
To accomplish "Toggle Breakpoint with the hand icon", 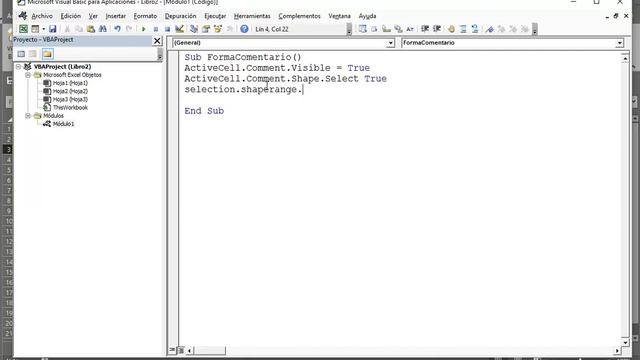I will coord(451,29).
